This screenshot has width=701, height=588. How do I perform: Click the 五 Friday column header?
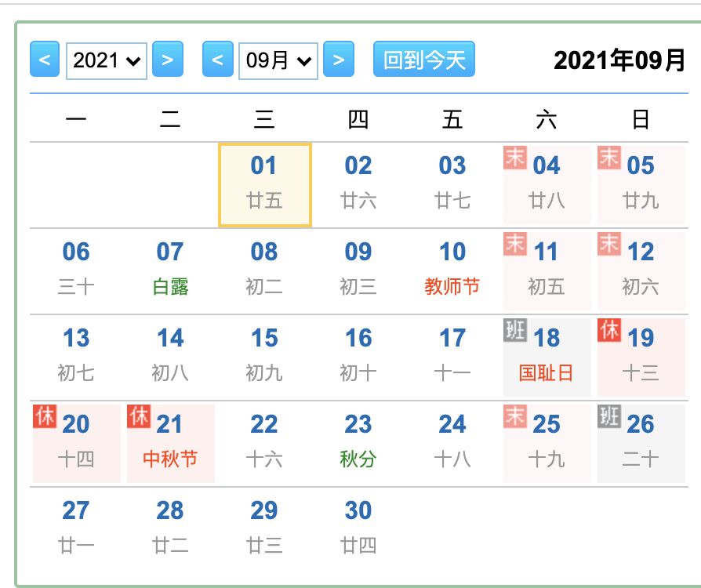coord(452,119)
